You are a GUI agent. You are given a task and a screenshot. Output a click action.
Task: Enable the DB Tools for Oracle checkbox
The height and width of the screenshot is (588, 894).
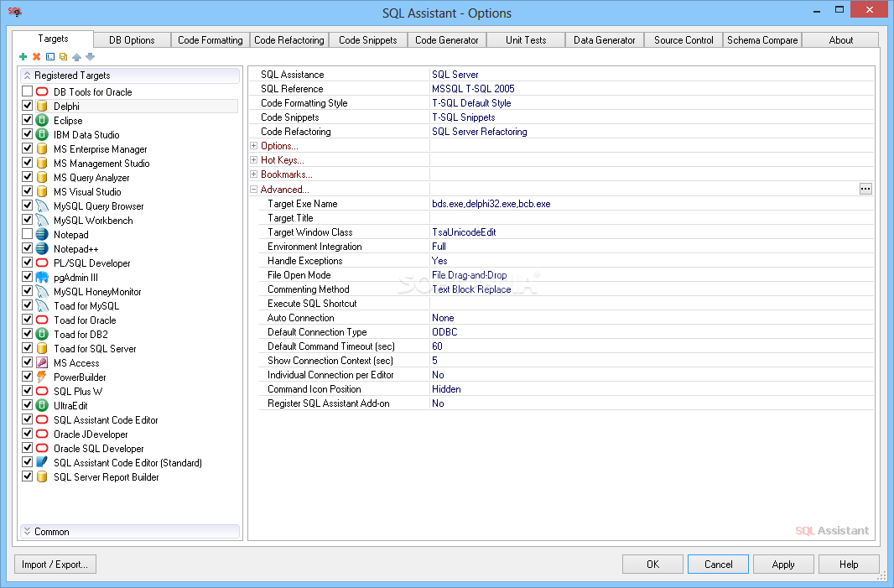click(x=27, y=91)
